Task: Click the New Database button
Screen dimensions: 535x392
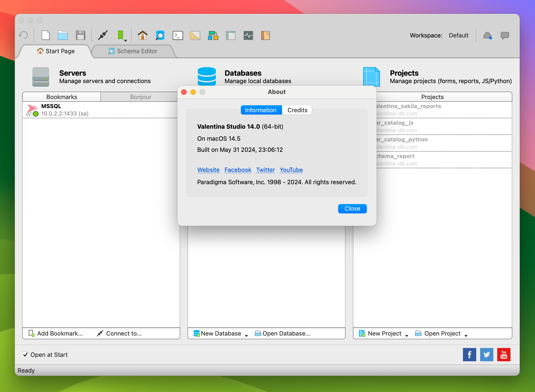Action: coord(217,333)
